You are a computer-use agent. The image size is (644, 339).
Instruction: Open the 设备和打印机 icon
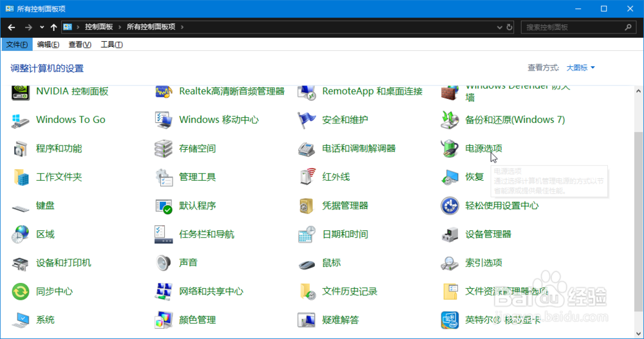pyautogui.click(x=20, y=262)
